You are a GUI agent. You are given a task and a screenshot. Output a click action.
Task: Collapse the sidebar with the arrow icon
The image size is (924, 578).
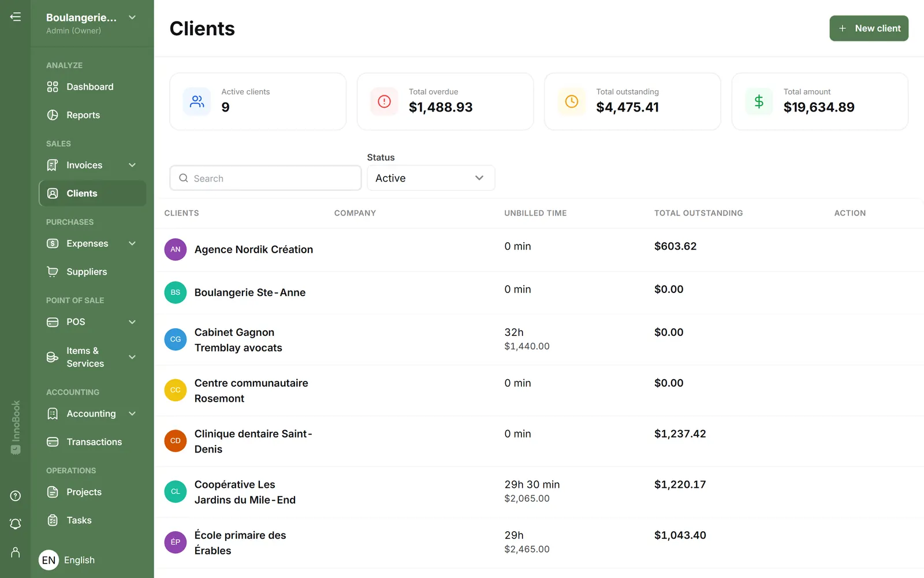tap(16, 17)
